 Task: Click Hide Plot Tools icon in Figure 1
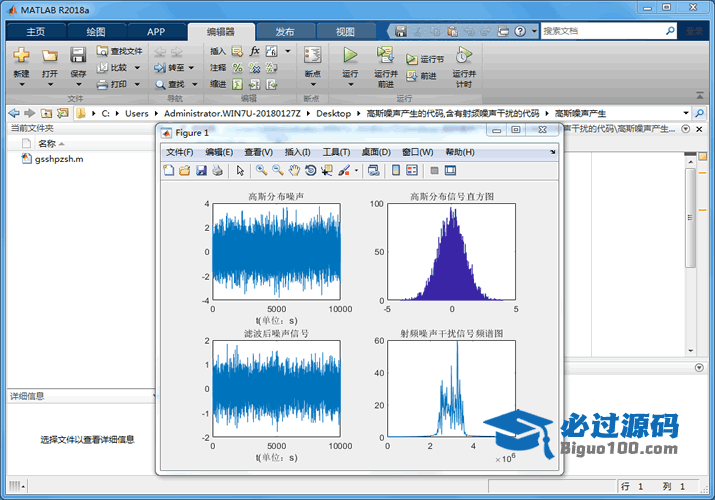[x=435, y=170]
